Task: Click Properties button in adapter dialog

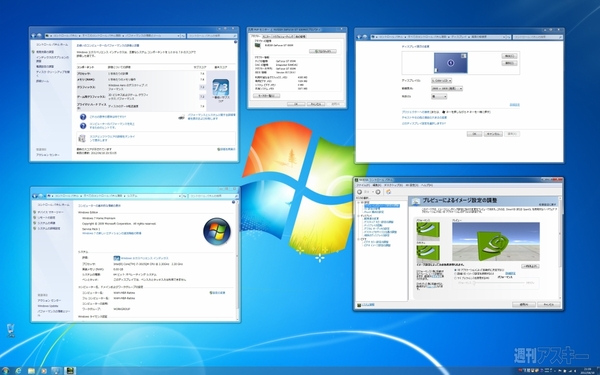Action: click(x=323, y=51)
